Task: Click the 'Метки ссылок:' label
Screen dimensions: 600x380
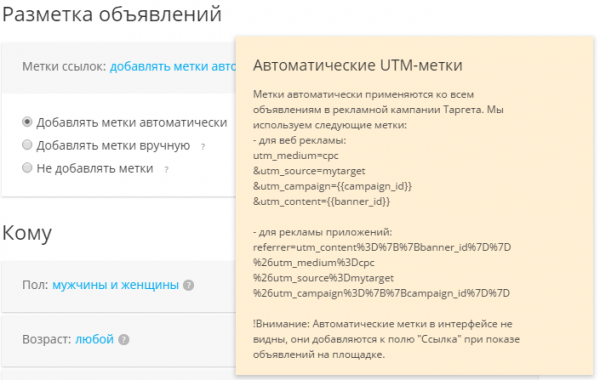Action: 64,67
